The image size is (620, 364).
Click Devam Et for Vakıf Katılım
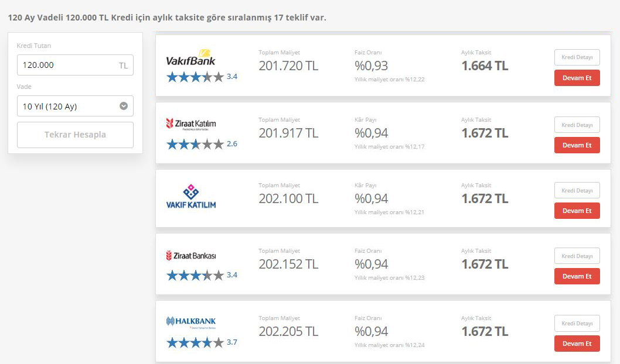[x=577, y=211]
